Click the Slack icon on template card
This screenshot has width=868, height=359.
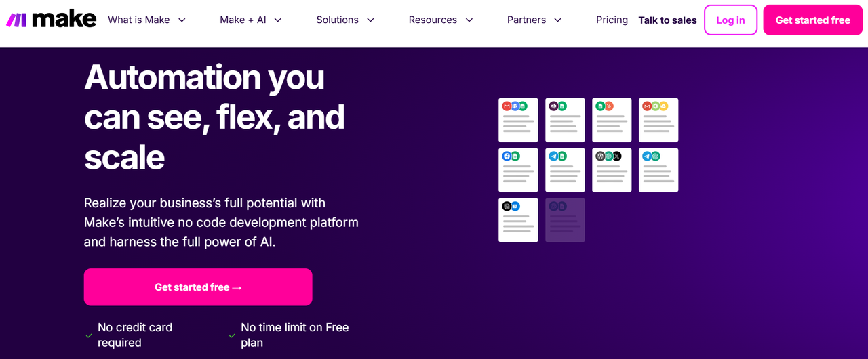point(553,106)
